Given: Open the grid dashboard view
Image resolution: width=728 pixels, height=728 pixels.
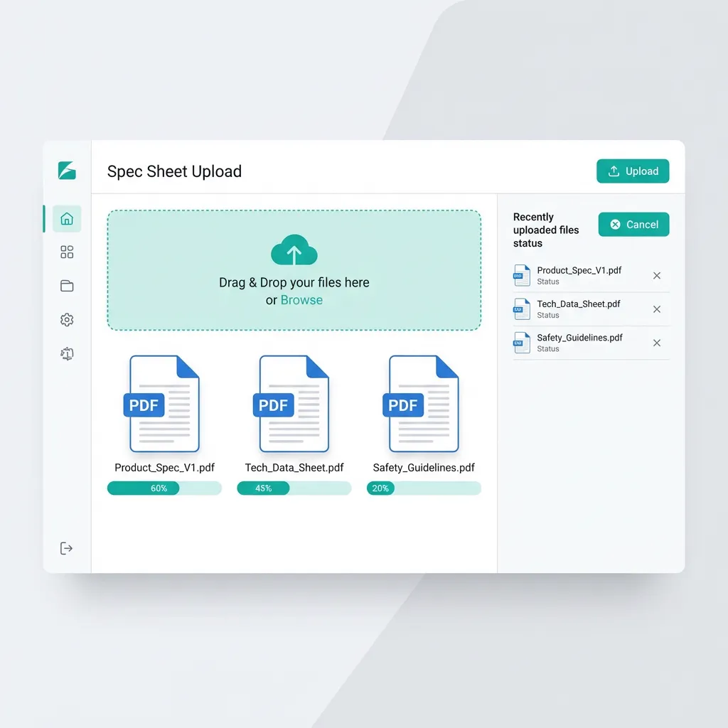Looking at the screenshot, I should pos(66,252).
